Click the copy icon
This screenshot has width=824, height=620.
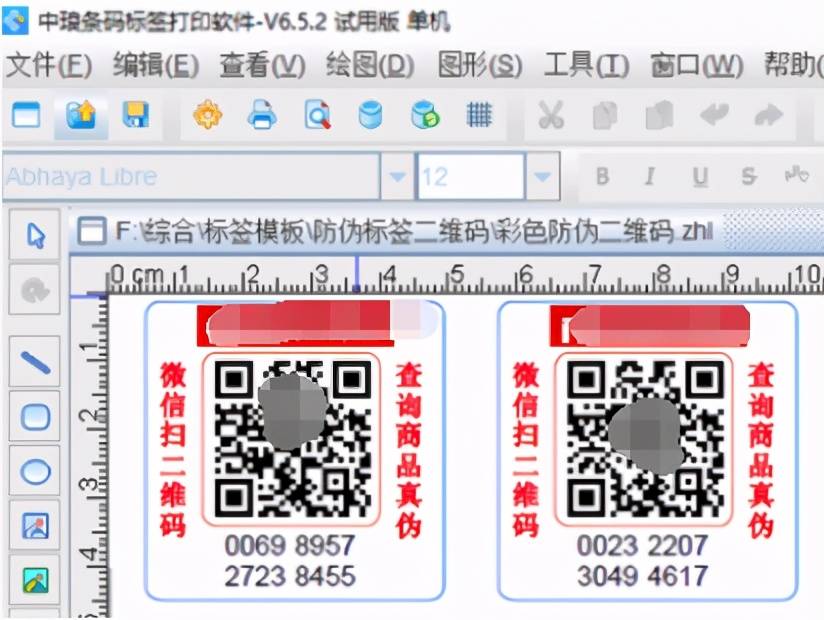(605, 116)
